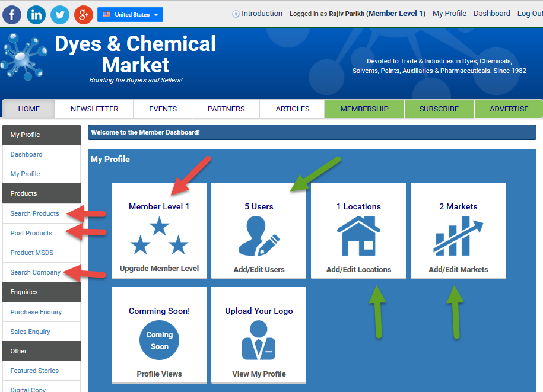Open Dashboard link in top bar
Viewport: 543px width, 392px height.
pyautogui.click(x=492, y=14)
